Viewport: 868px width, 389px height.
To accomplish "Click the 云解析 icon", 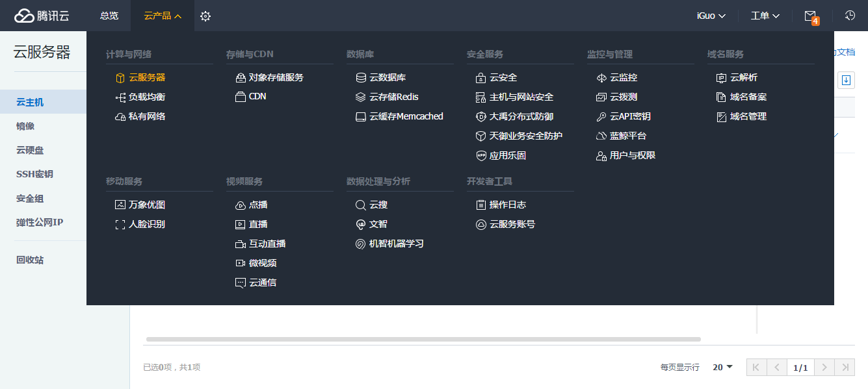I will point(721,77).
